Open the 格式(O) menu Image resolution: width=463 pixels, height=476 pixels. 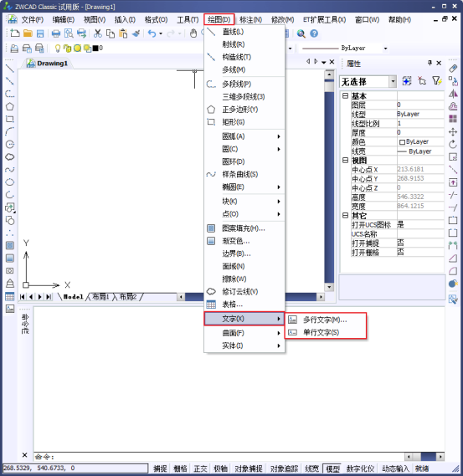(156, 20)
